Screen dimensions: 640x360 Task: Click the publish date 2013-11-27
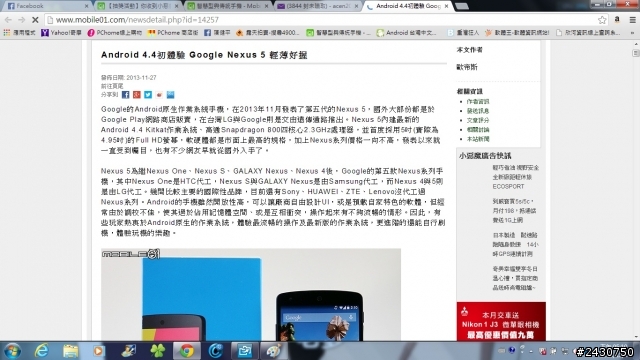141,78
